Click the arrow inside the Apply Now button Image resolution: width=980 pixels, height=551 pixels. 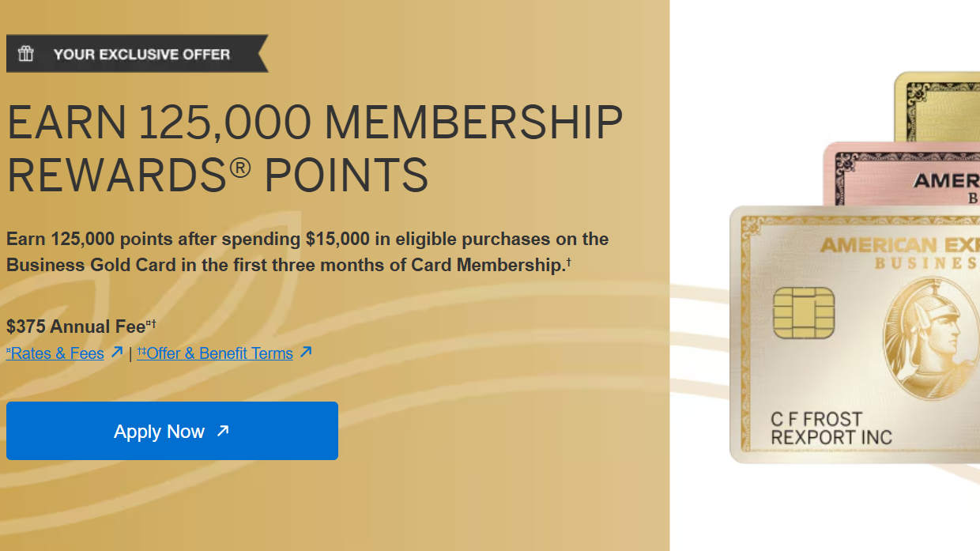point(222,431)
